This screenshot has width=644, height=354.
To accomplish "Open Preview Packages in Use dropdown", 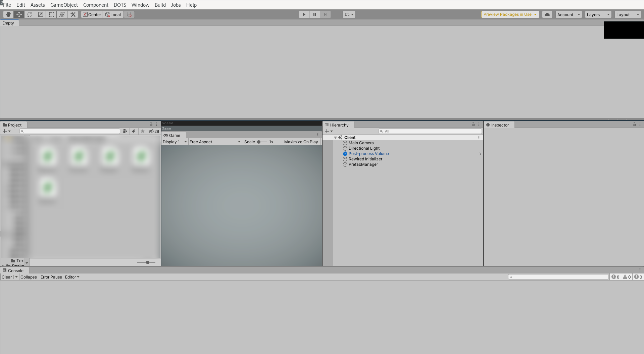I will point(510,14).
